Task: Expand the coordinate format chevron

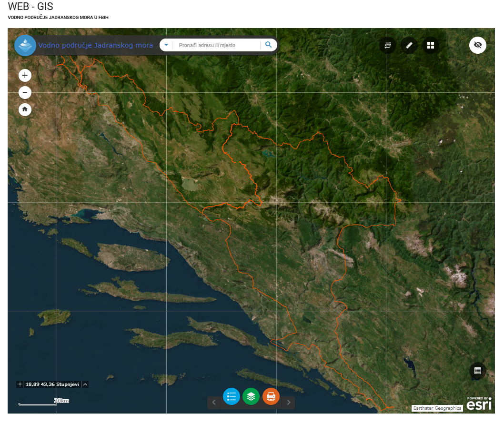Action: [85, 384]
